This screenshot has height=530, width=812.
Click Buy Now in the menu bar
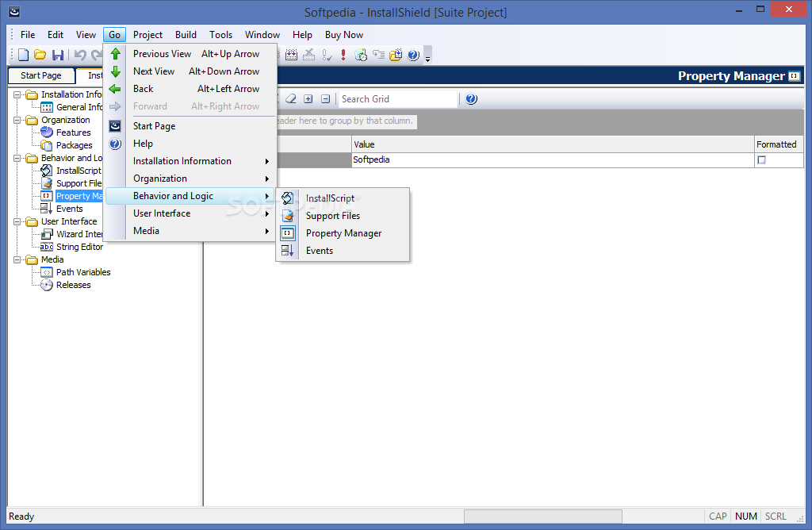click(x=344, y=35)
